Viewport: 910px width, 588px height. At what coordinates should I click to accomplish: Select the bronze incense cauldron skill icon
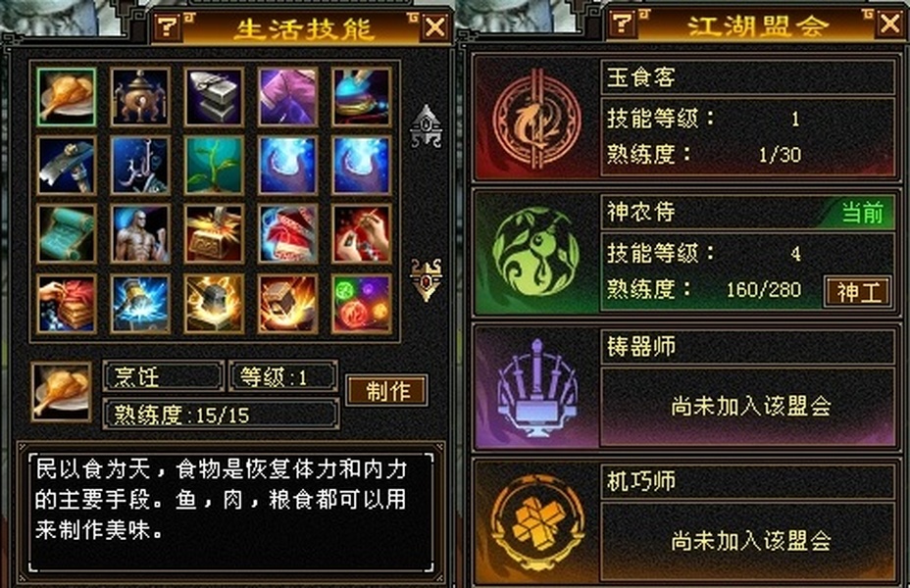(140, 97)
